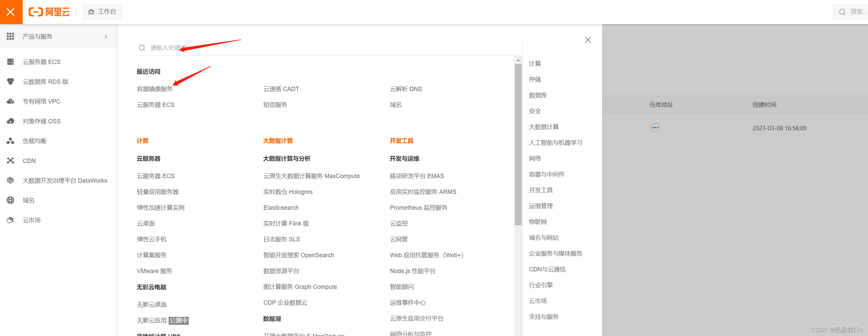Open 移动研发平台 EMAS link
The width and height of the screenshot is (868, 336).
coord(417,176)
